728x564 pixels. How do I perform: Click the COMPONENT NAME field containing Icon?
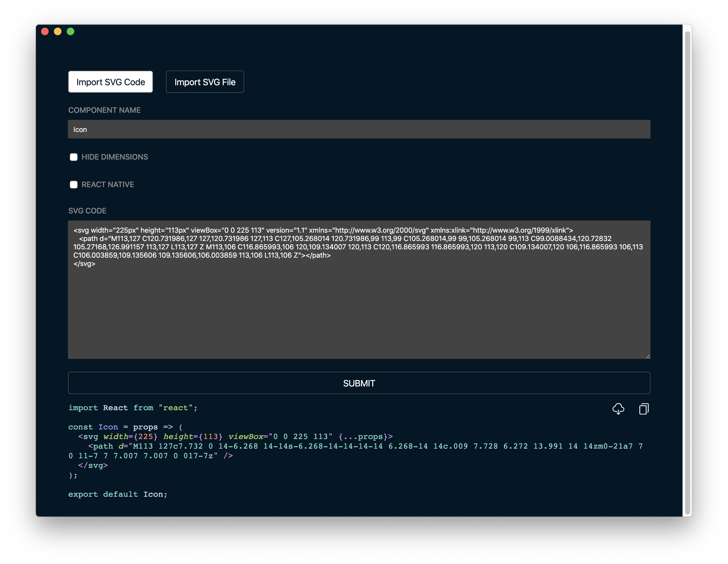358,129
